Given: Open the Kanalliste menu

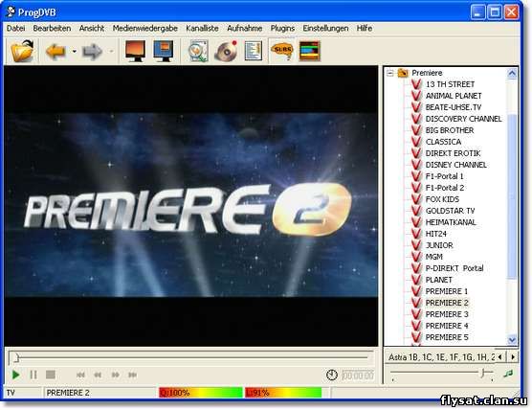Looking at the screenshot, I should point(202,28).
